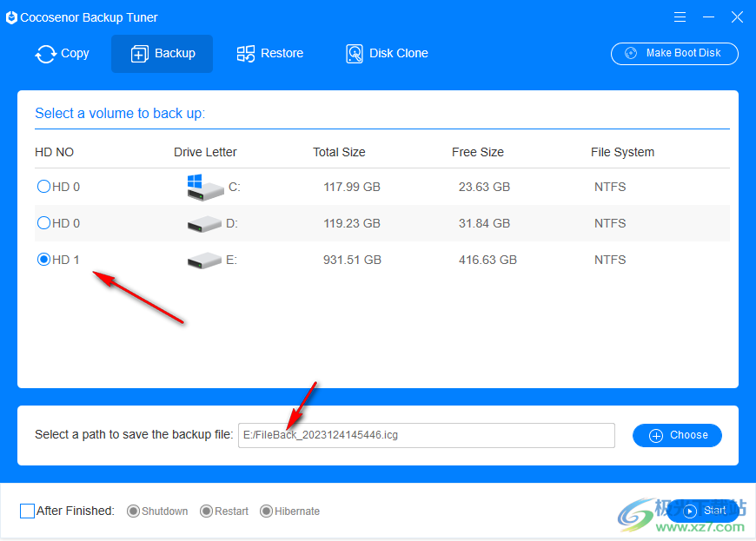756x541 pixels.
Task: Click the backup file path input field
Action: point(426,435)
